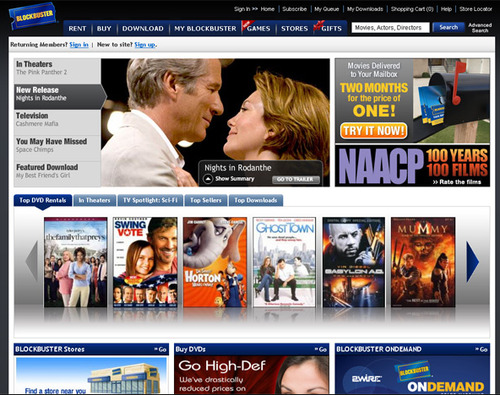Click Sign up for new users
Image resolution: width=500 pixels, height=395 pixels.
point(145,45)
